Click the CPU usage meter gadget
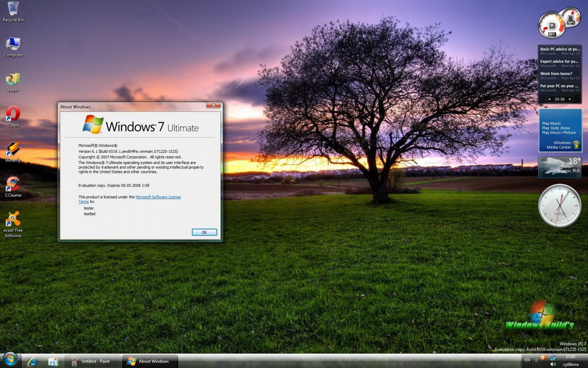 pos(551,26)
